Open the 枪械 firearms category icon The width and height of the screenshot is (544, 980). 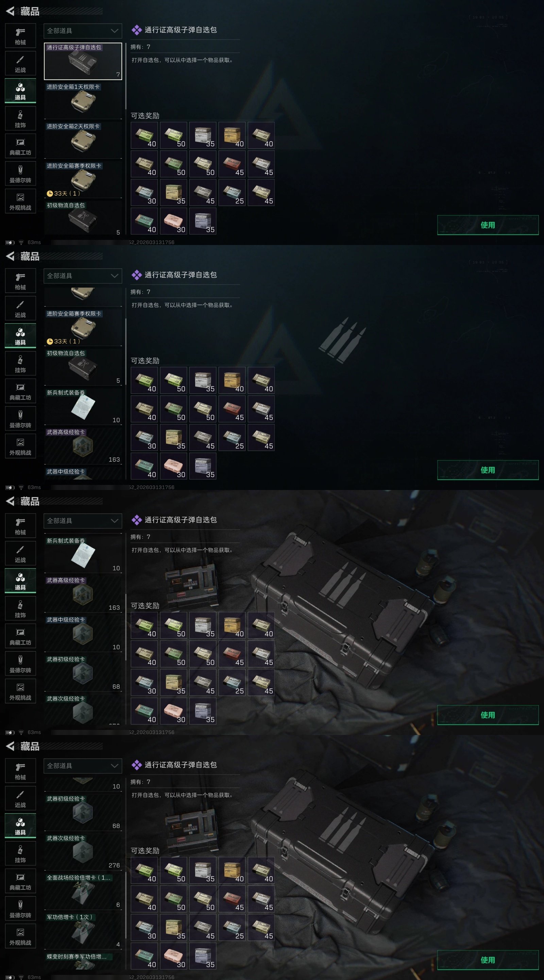pyautogui.click(x=20, y=36)
